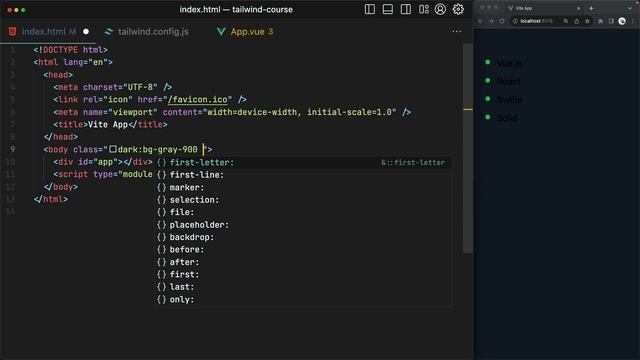
Task: Click the share icon in address bar
Action: coord(576,21)
